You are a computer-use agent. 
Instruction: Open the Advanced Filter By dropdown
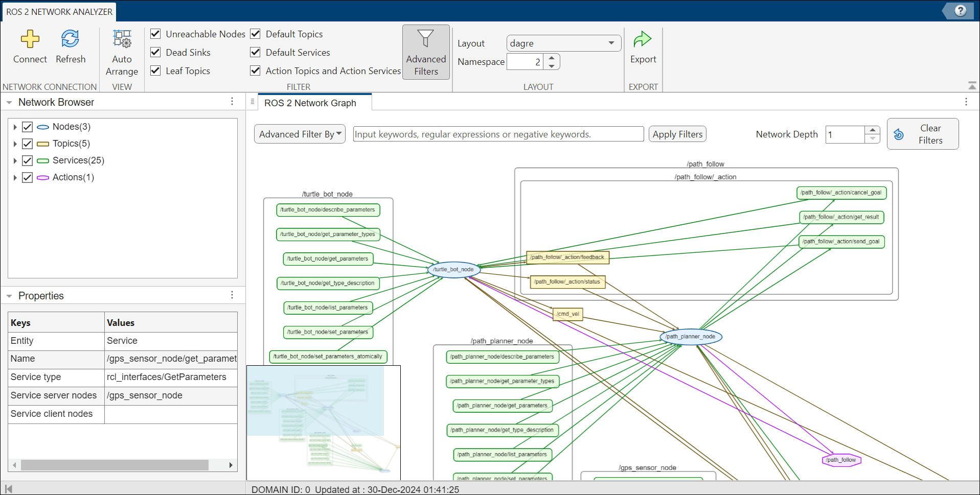[300, 134]
